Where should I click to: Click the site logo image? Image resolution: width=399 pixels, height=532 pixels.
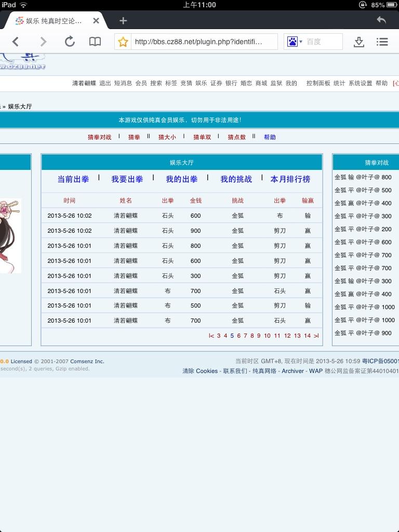pyautogui.click(x=22, y=61)
